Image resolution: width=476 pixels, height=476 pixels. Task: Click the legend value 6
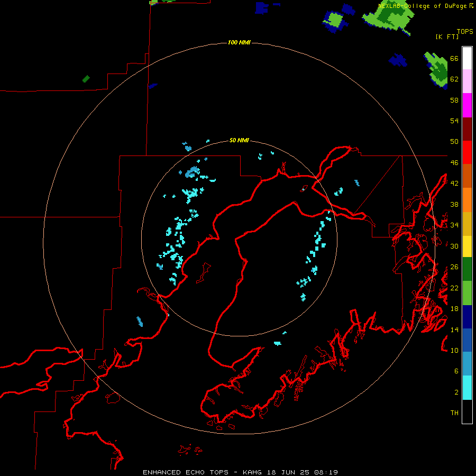coord(456,371)
